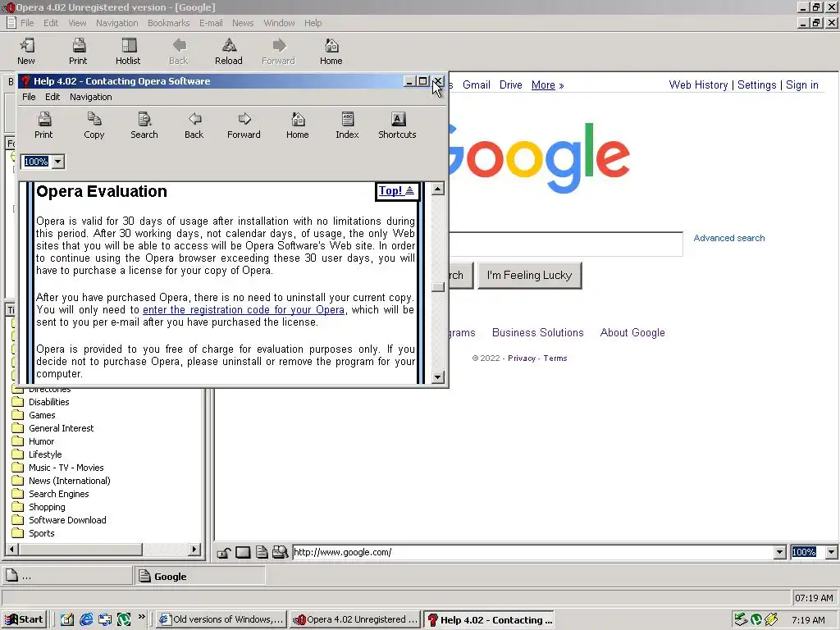The height and width of the screenshot is (630, 840).
Task: Click the About Google link
Action: [632, 333]
